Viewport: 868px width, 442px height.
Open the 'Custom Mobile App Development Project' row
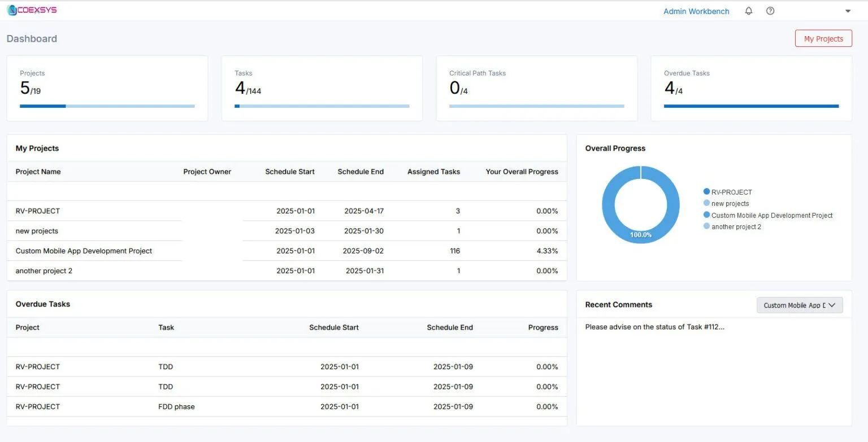[84, 251]
